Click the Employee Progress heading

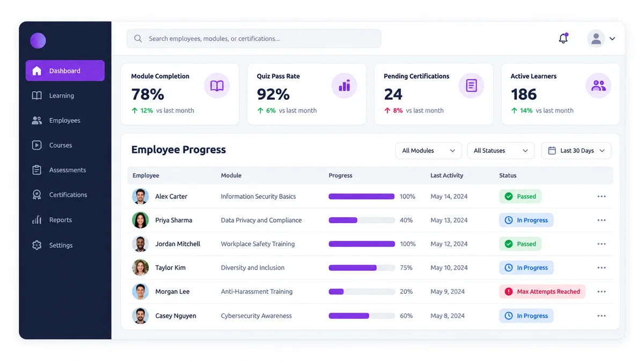pos(179,150)
